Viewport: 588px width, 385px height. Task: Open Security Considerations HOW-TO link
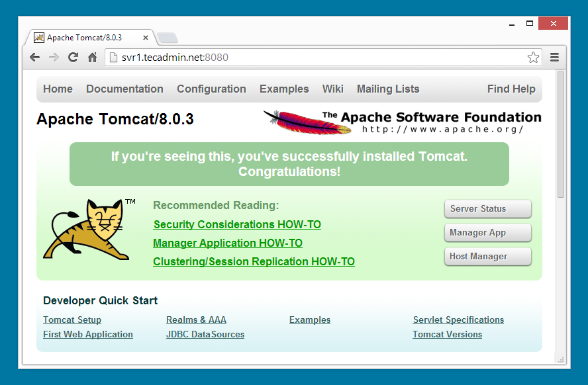[237, 224]
